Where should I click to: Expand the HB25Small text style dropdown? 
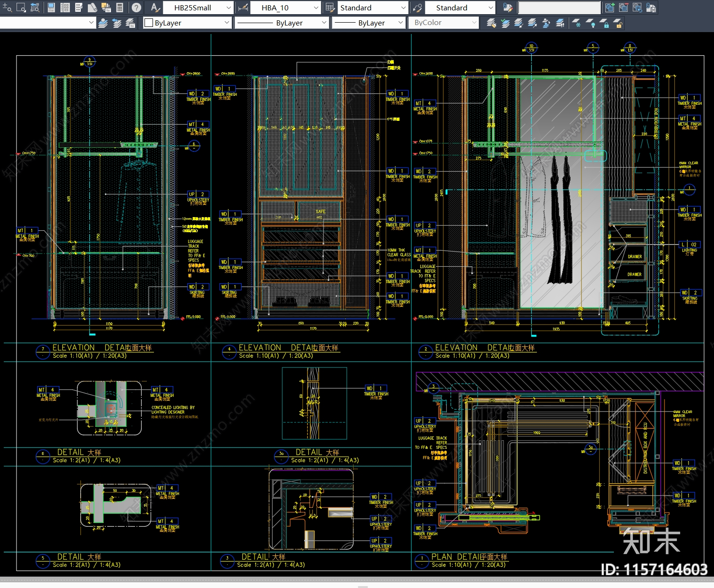[229, 8]
